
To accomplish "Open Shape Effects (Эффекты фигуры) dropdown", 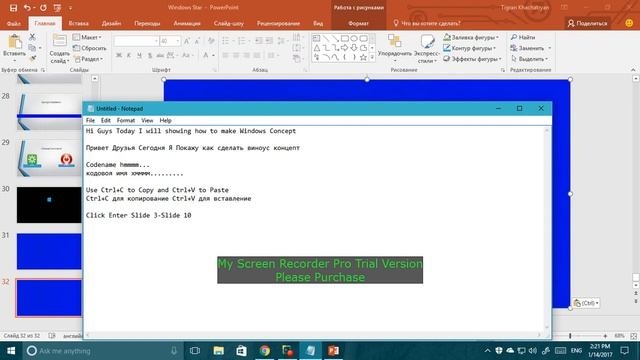I will pos(473,59).
